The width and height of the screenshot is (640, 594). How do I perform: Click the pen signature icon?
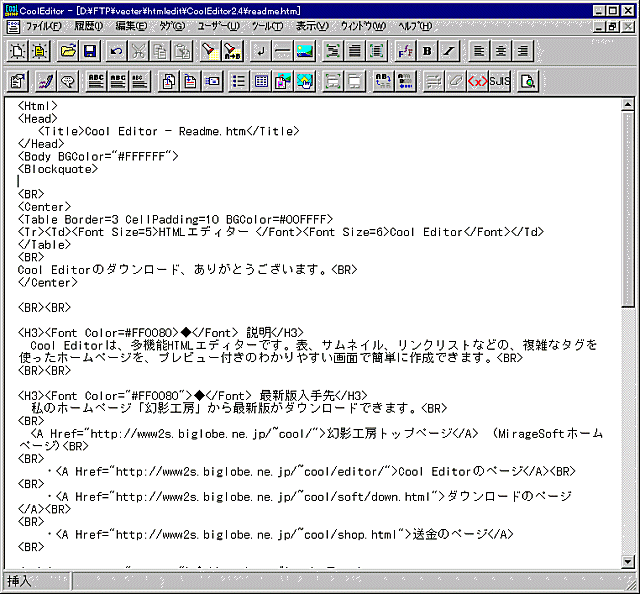click(x=46, y=81)
